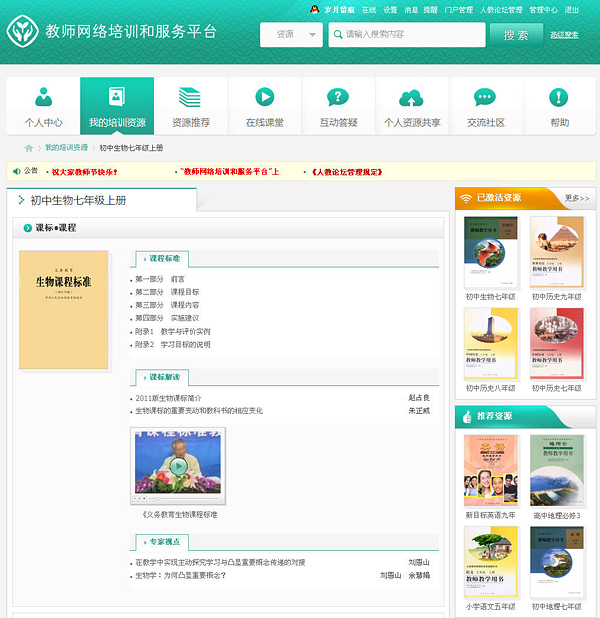Click the home icon in breadcrumb
Viewport: 600px width, 618px height.
pyautogui.click(x=29, y=148)
